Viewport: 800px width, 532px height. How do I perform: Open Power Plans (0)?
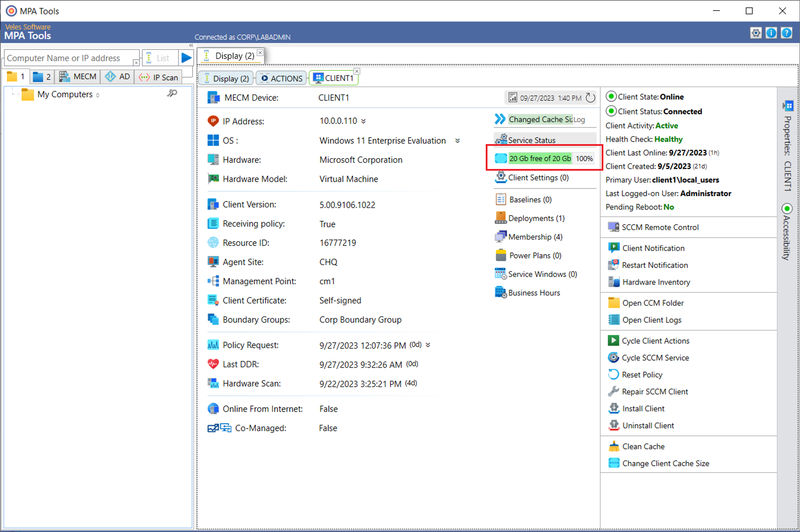(x=528, y=255)
